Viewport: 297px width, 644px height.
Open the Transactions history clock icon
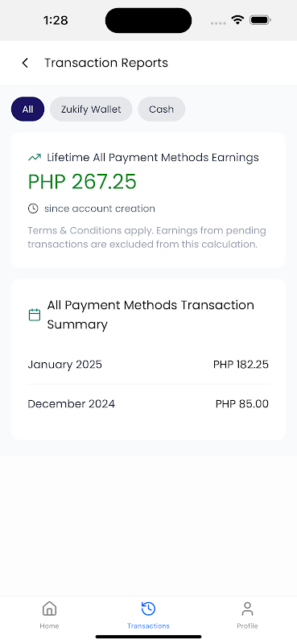pyautogui.click(x=148, y=609)
